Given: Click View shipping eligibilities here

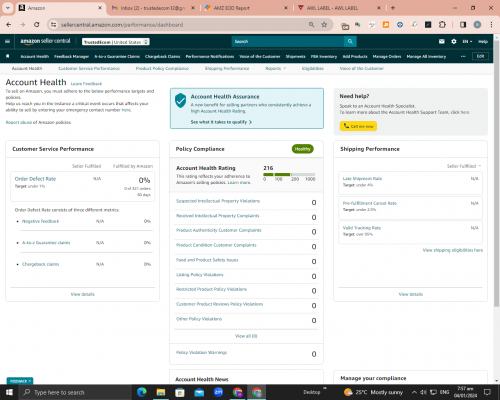Looking at the screenshot, I should tap(453, 250).
